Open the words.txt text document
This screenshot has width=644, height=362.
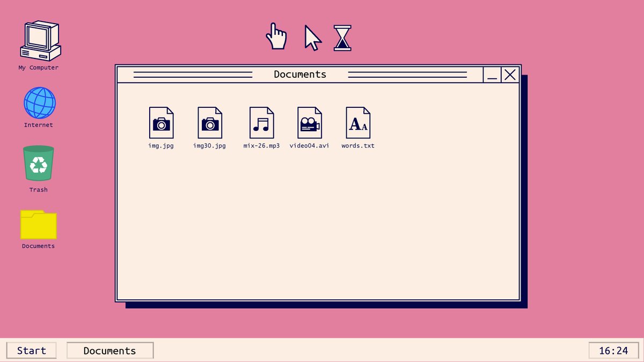click(357, 122)
